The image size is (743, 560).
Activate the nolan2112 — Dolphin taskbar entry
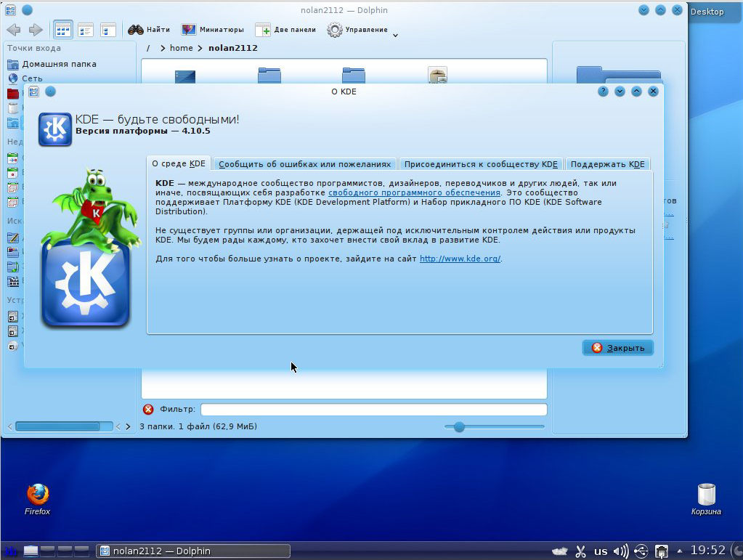click(193, 551)
